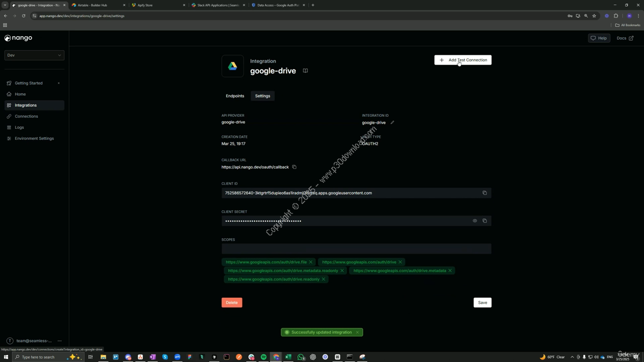Viewport: 644px width, 362px height.
Task: Switch to the Settings tab
Action: click(263, 96)
